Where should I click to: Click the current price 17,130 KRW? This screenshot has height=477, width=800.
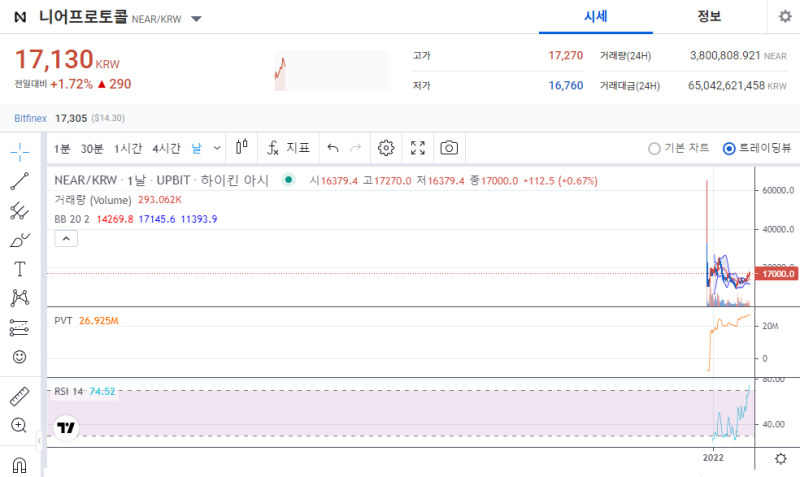[x=67, y=59]
